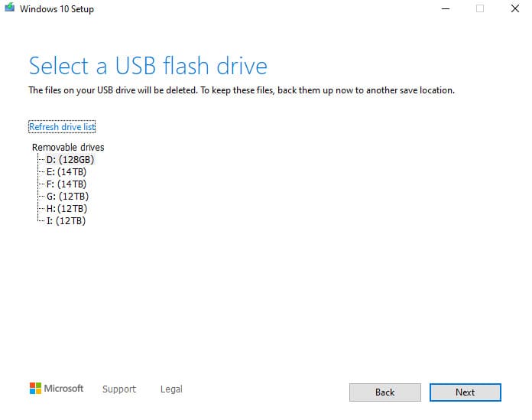Click the maximize window button
This screenshot has height=420, width=532.
pyautogui.click(x=480, y=9)
